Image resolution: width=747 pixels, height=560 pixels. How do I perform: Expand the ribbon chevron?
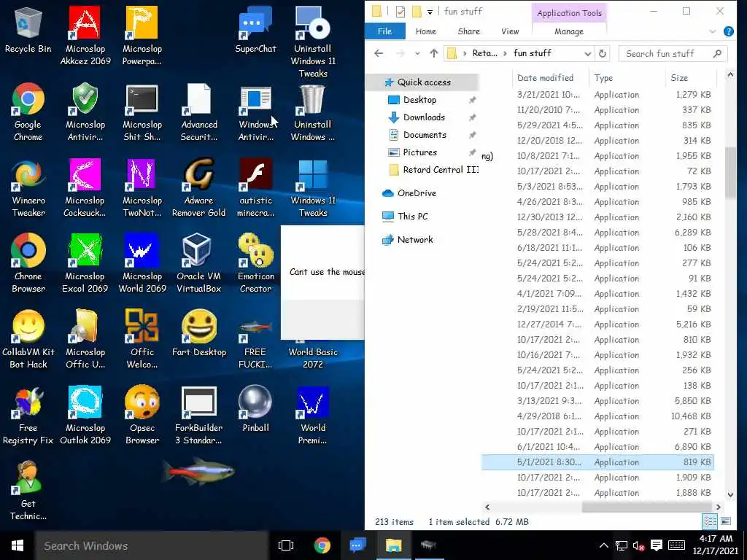[713, 31]
